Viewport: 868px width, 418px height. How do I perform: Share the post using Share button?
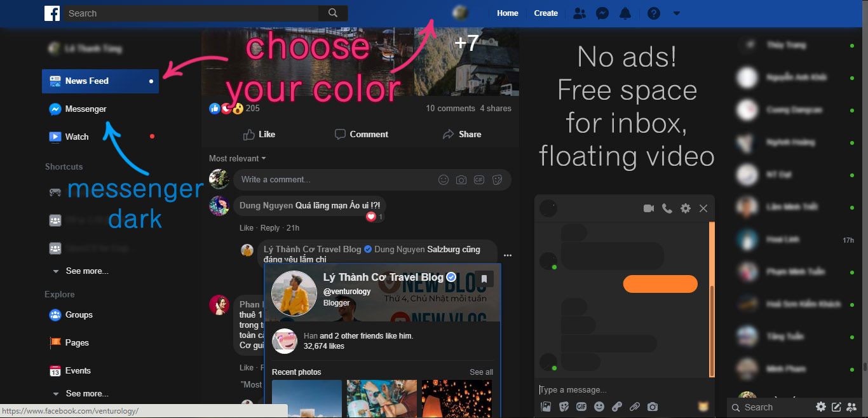[x=462, y=134]
